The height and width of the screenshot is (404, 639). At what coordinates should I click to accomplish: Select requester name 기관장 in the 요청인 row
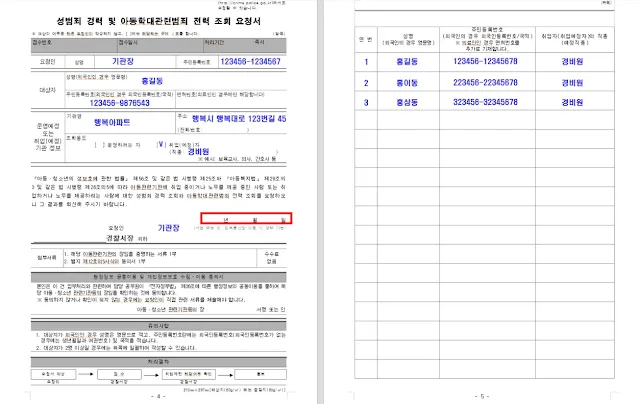tap(123, 61)
